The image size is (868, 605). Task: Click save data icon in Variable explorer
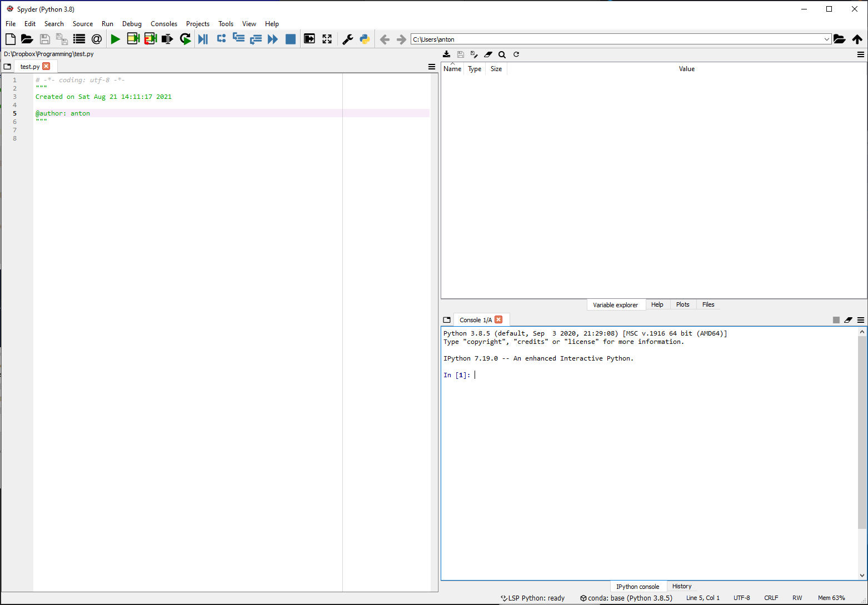[460, 54]
